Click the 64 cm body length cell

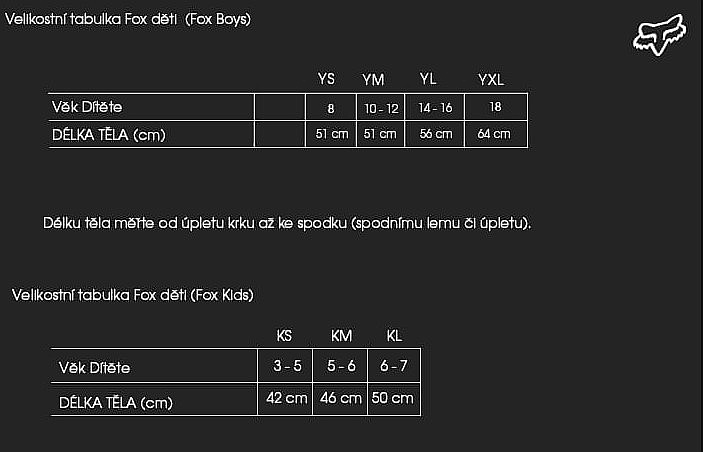point(494,134)
